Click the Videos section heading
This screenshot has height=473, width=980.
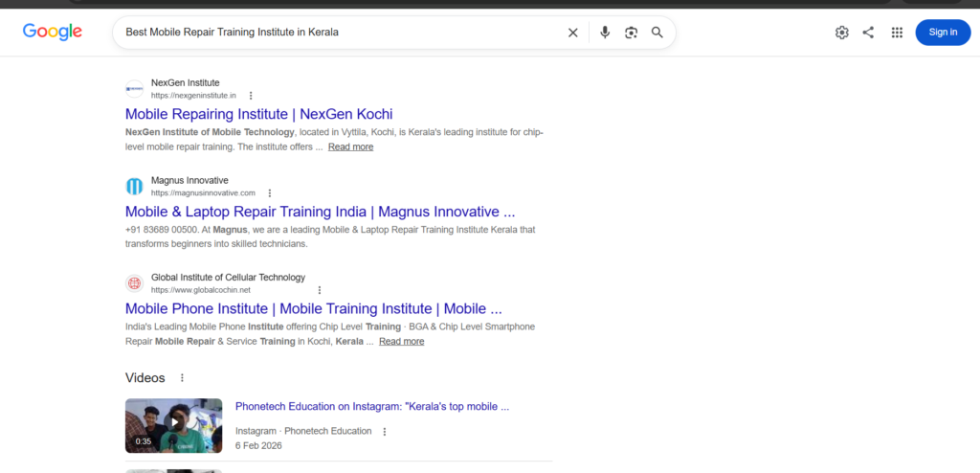coord(145,378)
